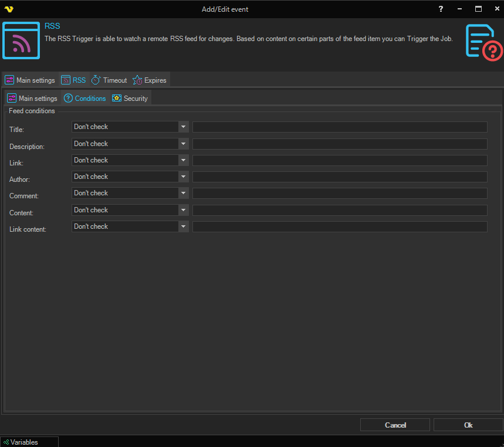
Task: Expand the Link content condition dropdown
Action: (x=183, y=226)
